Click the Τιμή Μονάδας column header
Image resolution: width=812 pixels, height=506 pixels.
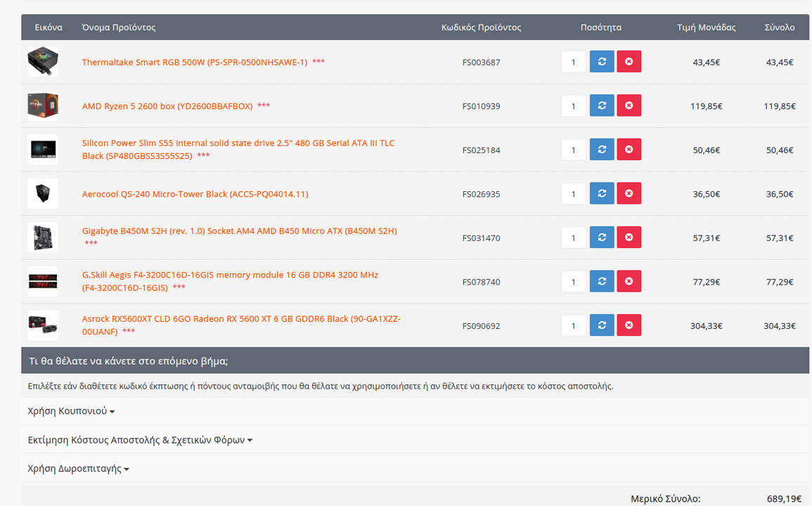(x=707, y=27)
